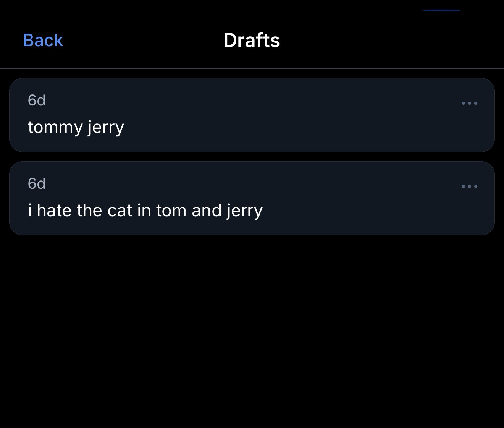Open options menu for "tommy jerry" draft
This screenshot has height=428, width=504.
pos(469,103)
